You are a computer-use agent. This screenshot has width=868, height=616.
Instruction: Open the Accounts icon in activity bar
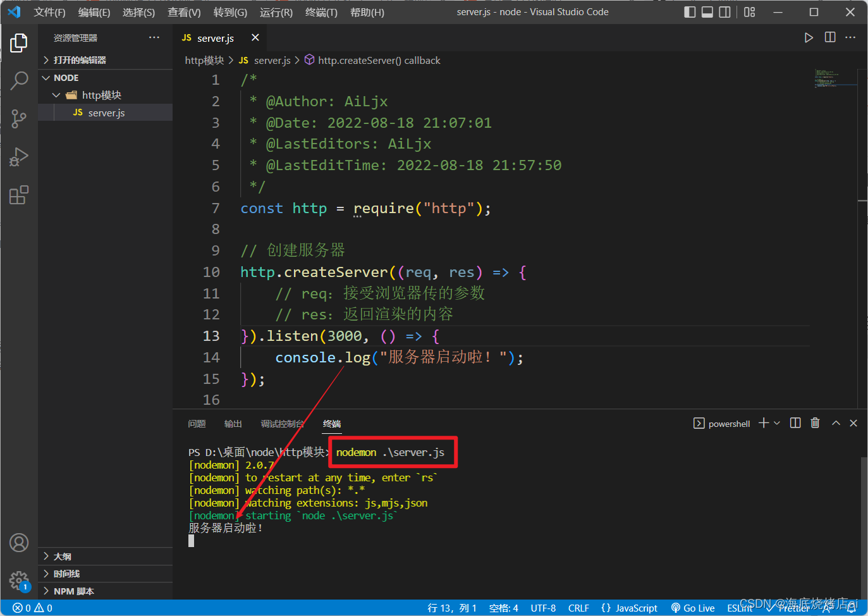19,543
